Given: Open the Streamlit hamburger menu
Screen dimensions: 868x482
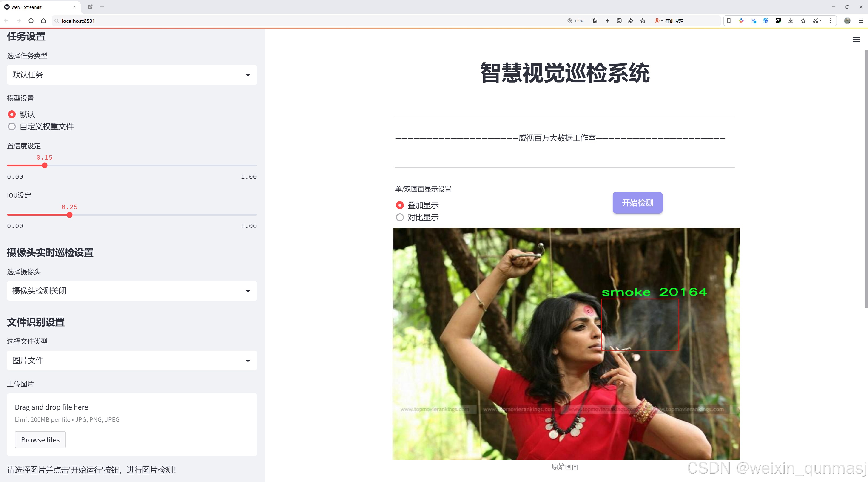Looking at the screenshot, I should tap(856, 40).
